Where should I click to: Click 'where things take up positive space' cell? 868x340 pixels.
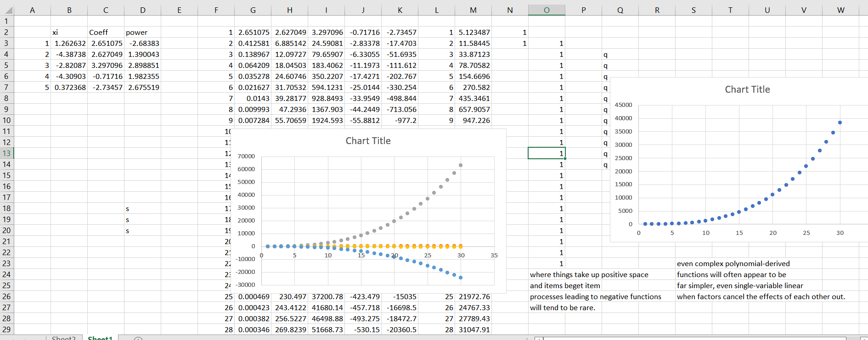[589, 274]
